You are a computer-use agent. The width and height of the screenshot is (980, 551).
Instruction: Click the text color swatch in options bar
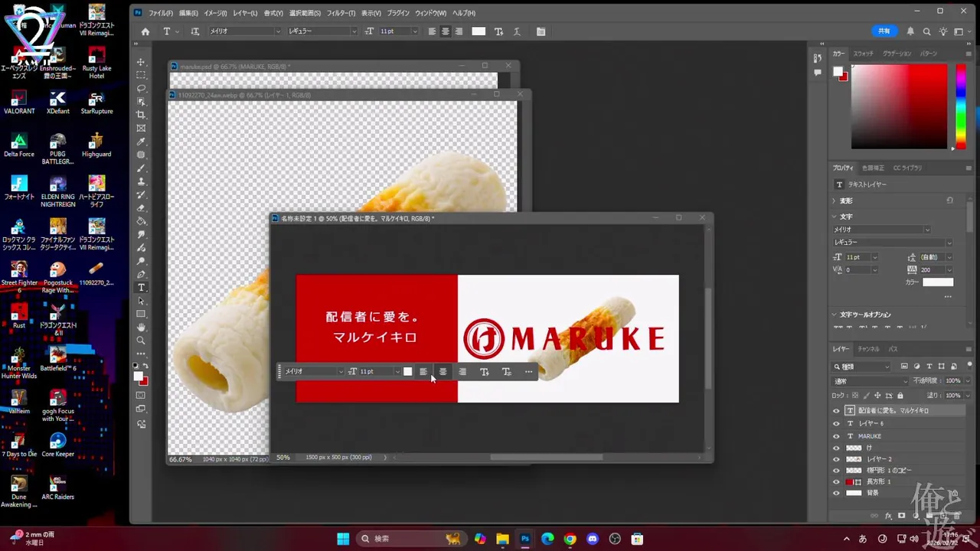[479, 31]
